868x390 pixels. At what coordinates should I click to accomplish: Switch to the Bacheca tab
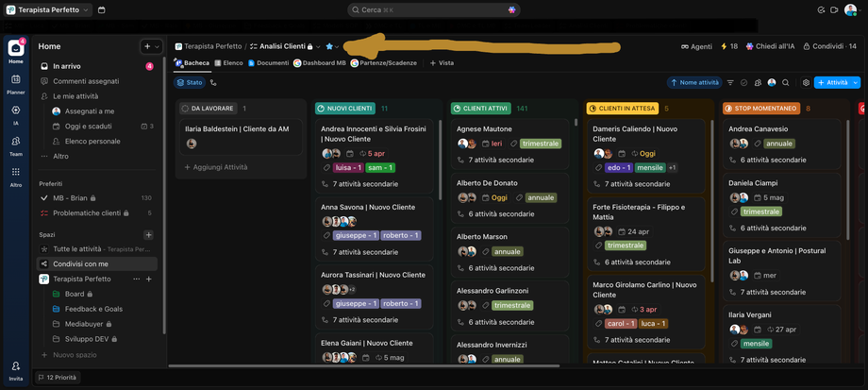192,63
